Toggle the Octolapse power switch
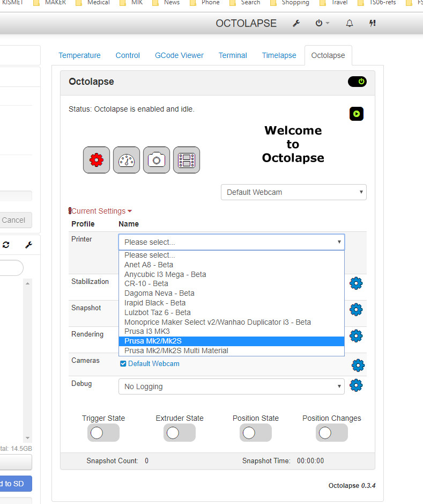 [357, 82]
